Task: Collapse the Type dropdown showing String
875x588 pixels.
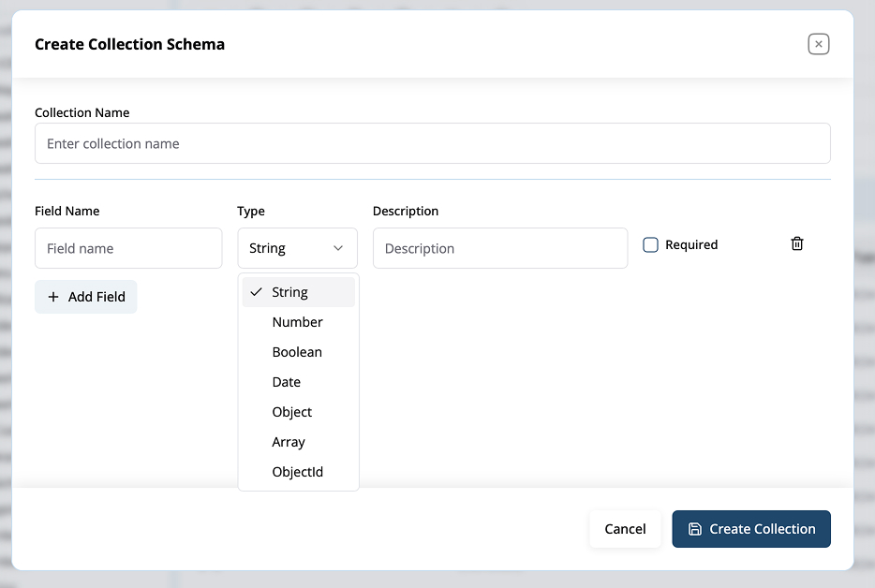Action: [297, 248]
